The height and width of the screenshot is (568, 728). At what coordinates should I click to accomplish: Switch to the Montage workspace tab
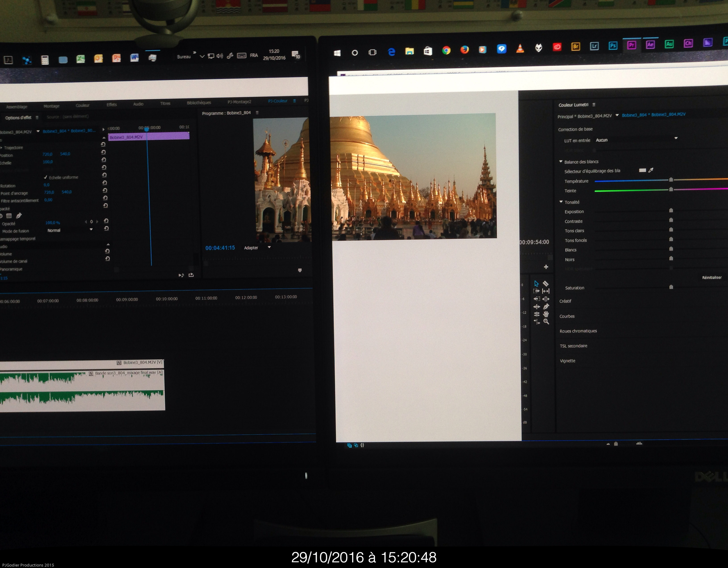[x=51, y=106]
